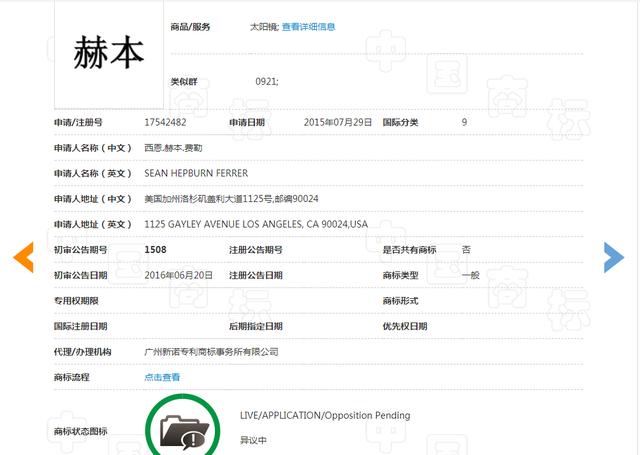Click the 商标流程 label

coord(72,377)
